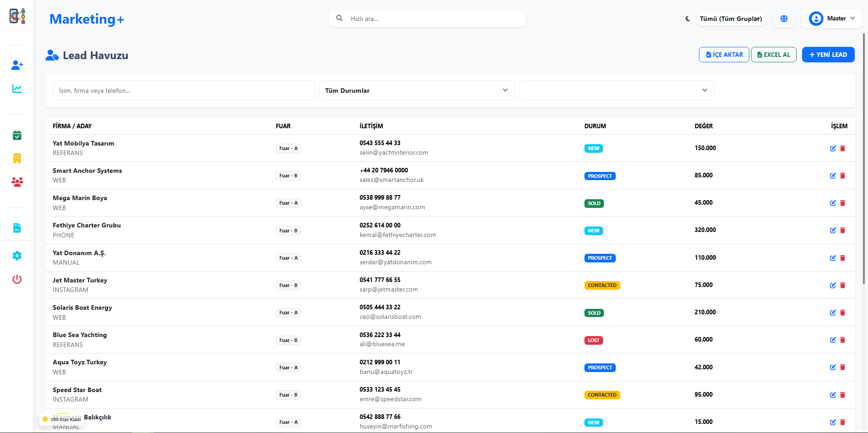868x433 pixels.
Task: Open the Tüm Durumlar status dropdown
Action: tap(416, 90)
